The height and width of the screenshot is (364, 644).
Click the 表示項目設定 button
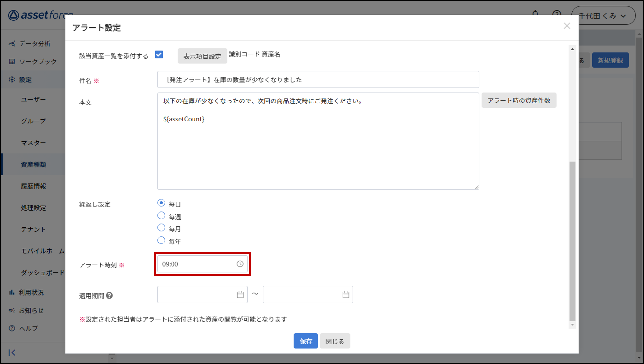202,56
